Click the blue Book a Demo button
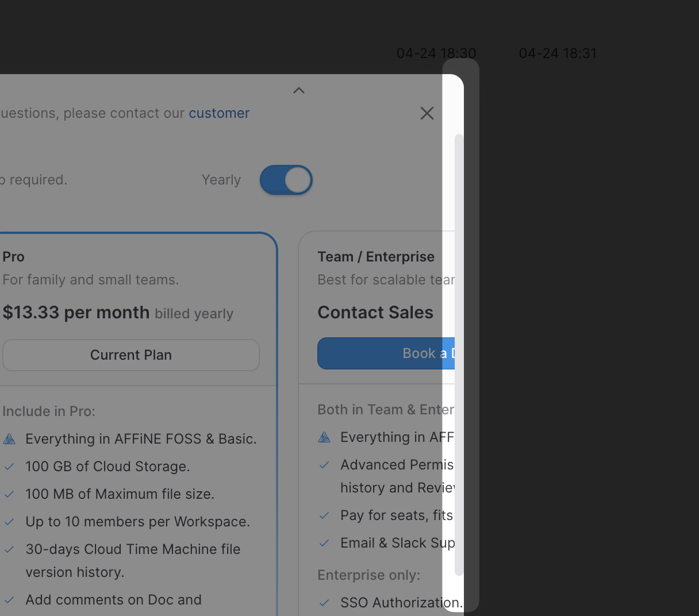 coord(386,353)
